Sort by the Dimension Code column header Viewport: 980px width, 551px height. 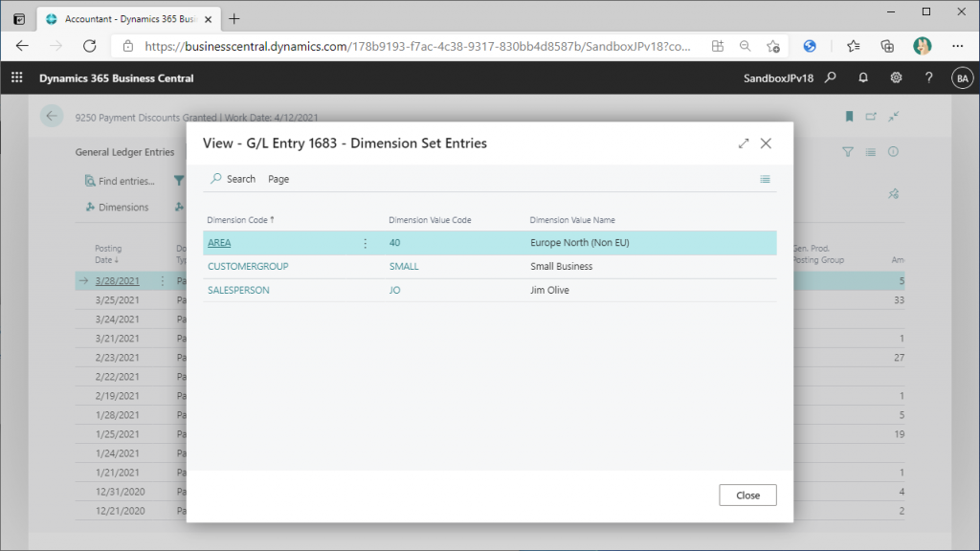click(x=239, y=220)
